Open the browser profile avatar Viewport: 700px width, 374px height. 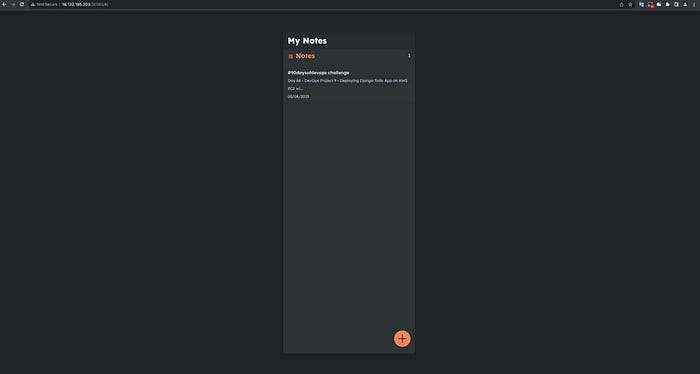685,4
